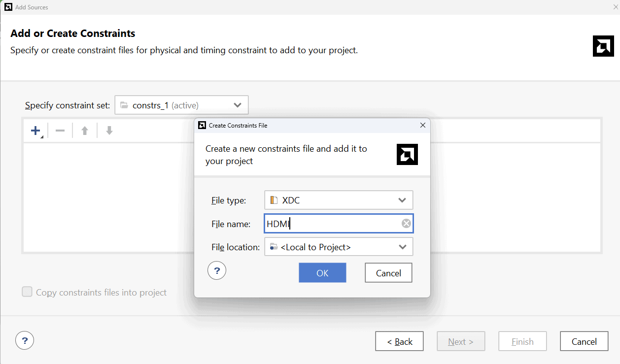Close the Create Constraints File dialog window
Viewport: 620px width, 364px height.
pos(422,125)
